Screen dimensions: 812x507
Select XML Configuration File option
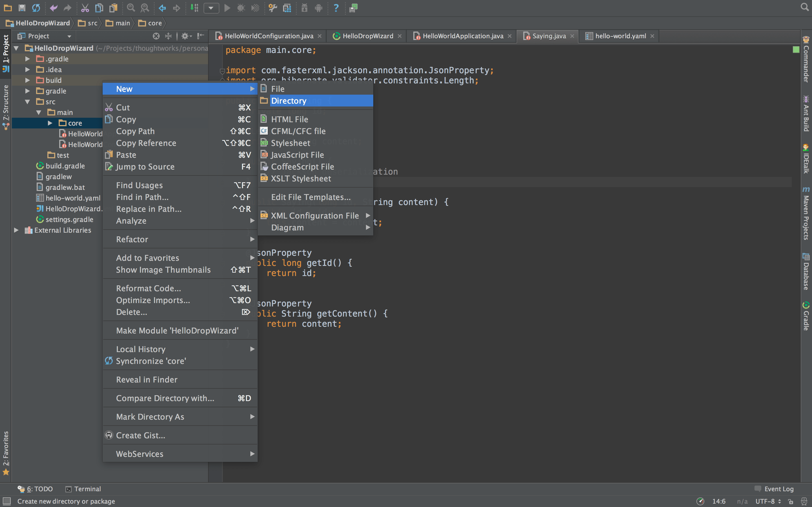click(315, 215)
